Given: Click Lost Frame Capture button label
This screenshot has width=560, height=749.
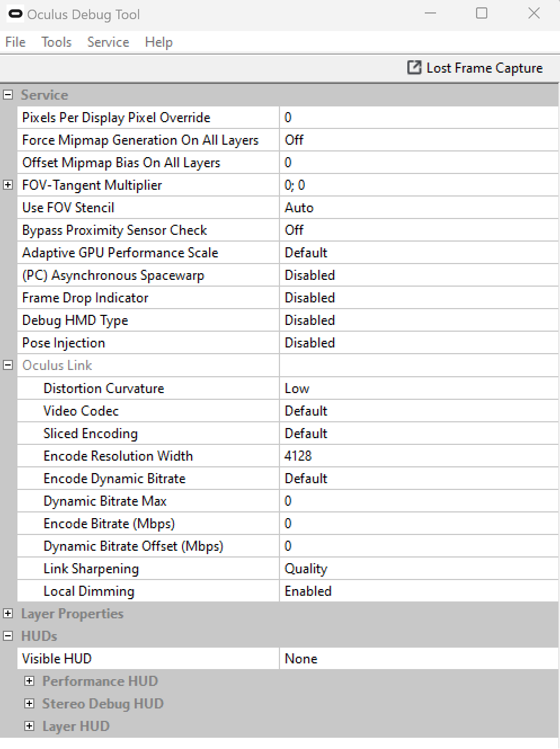Looking at the screenshot, I should coord(485,68).
